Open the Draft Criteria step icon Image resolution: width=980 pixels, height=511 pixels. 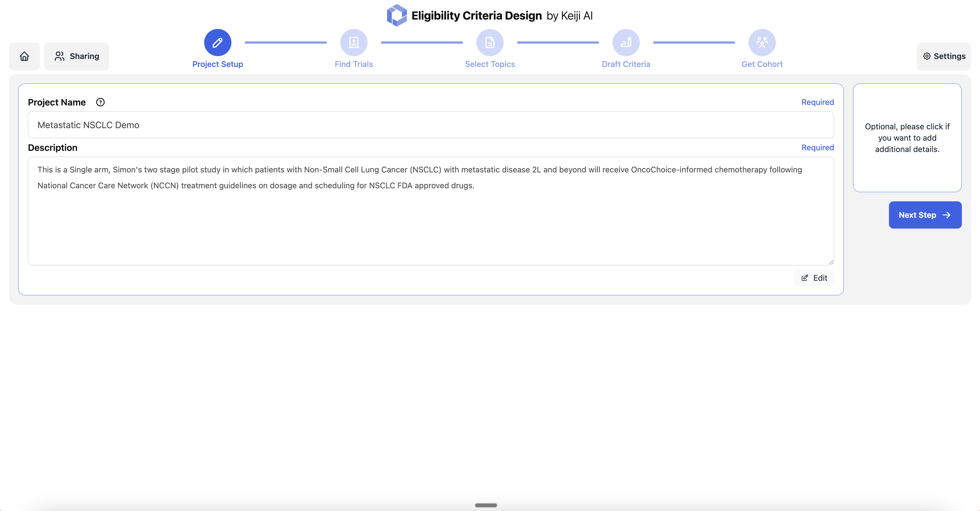(x=626, y=43)
